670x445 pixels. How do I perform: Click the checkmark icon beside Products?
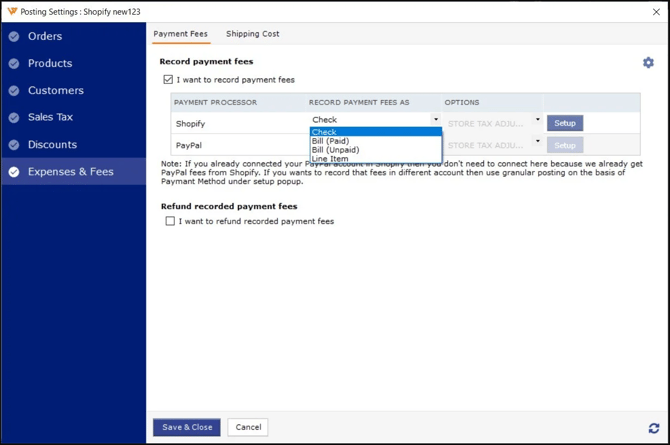14,63
